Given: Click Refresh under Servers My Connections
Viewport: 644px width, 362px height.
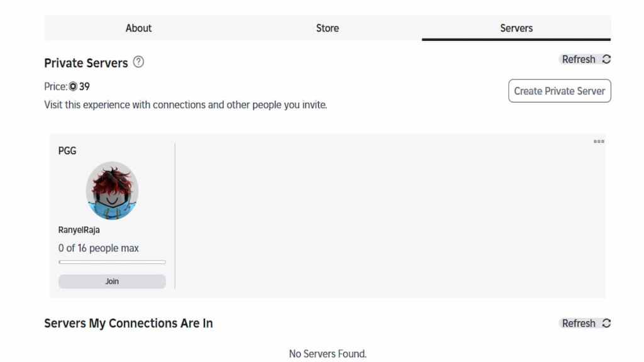Looking at the screenshot, I should 580,323.
